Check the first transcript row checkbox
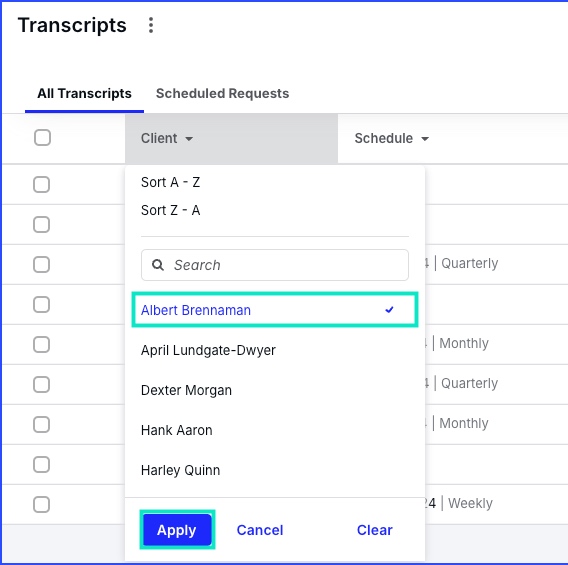The image size is (568, 565). pos(41,184)
